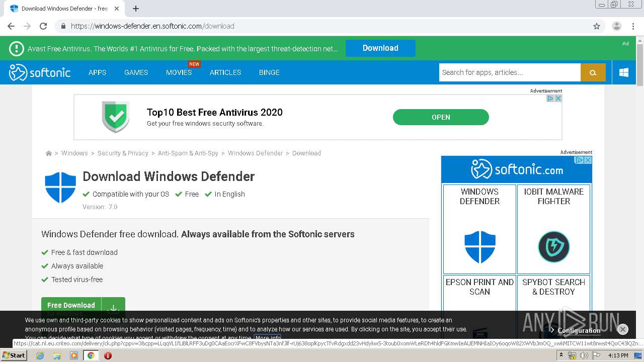Open the GAMES menu
644x362 pixels.
point(136,72)
